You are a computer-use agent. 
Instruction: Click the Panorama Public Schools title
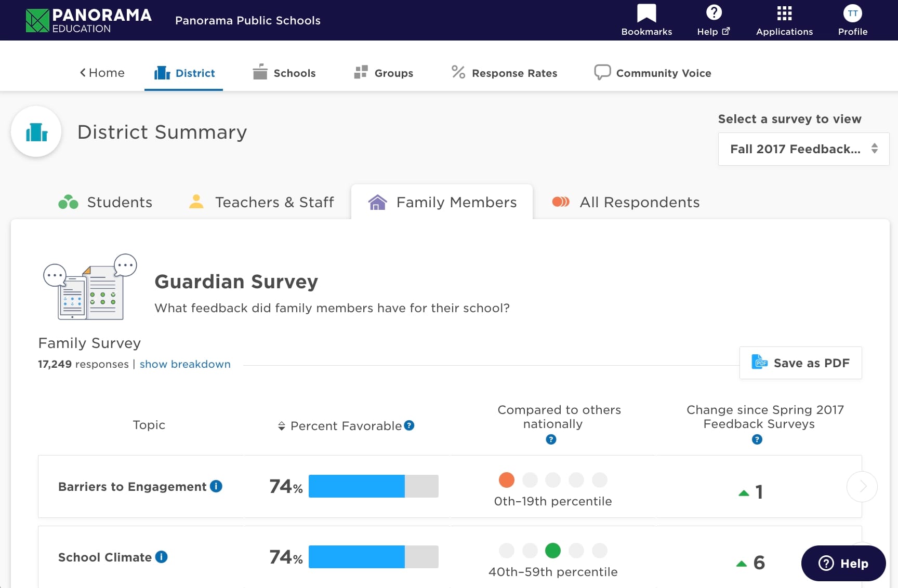tap(248, 20)
